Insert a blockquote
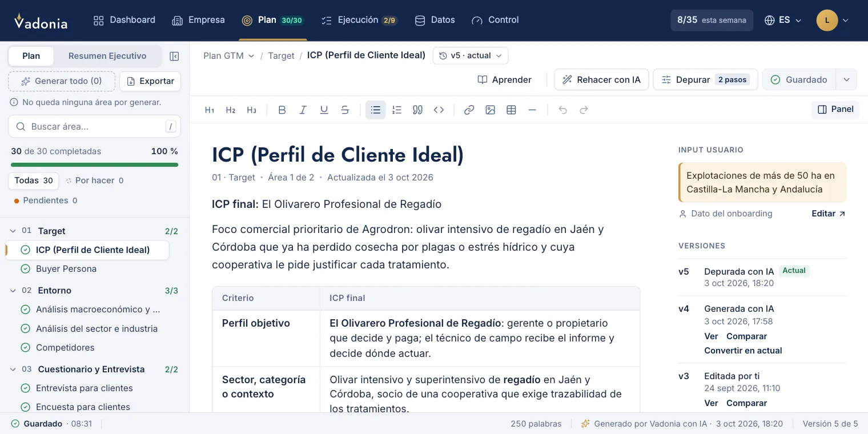868x434 pixels. tap(417, 110)
